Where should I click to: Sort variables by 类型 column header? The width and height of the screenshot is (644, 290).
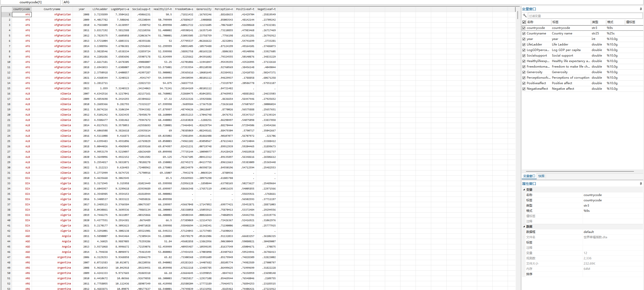click(x=595, y=22)
